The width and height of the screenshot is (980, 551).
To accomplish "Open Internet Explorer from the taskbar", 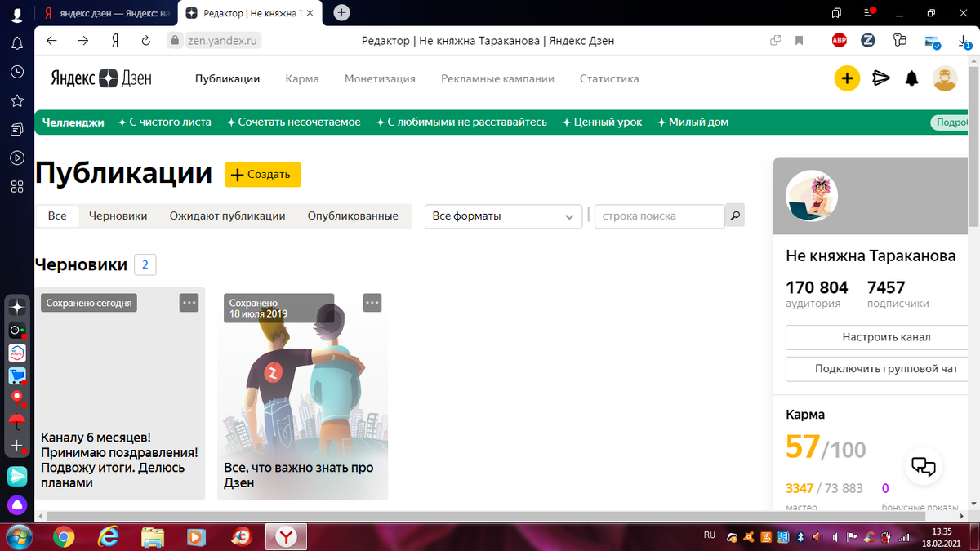I will [x=109, y=536].
